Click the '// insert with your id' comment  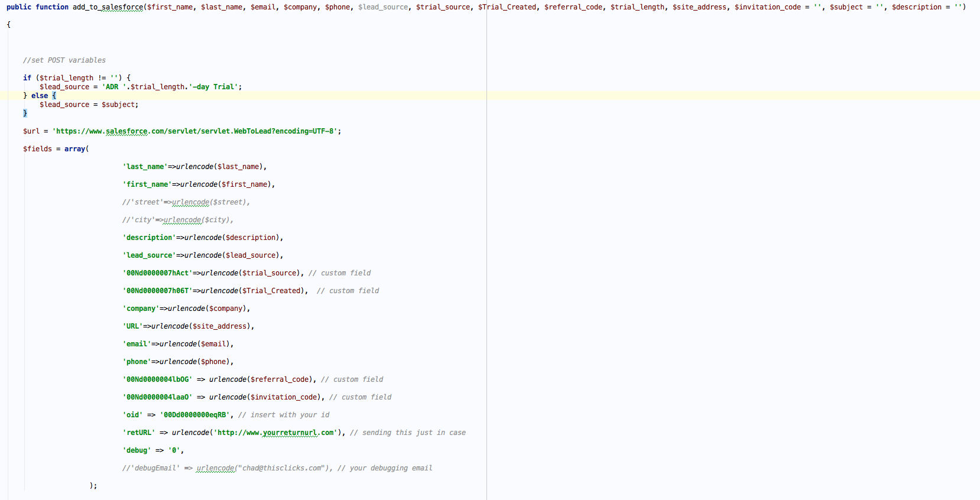(284, 415)
